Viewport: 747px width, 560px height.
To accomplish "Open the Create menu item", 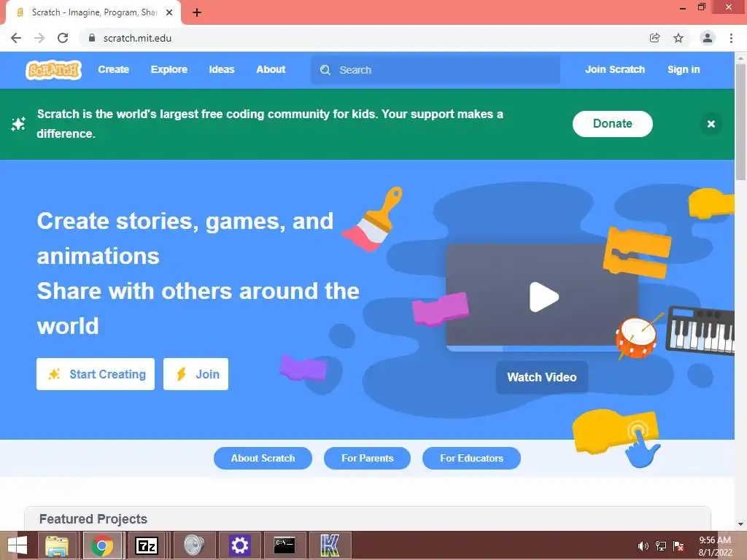I will [x=113, y=69].
